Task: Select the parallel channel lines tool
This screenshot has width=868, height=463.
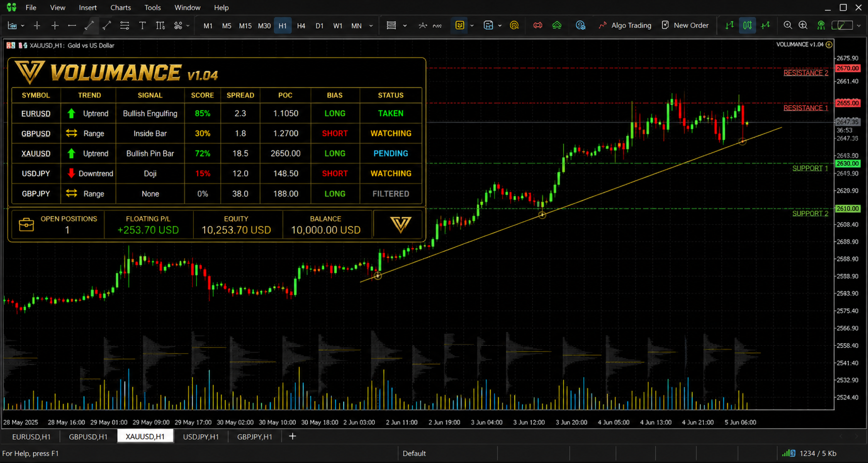Action: click(124, 25)
